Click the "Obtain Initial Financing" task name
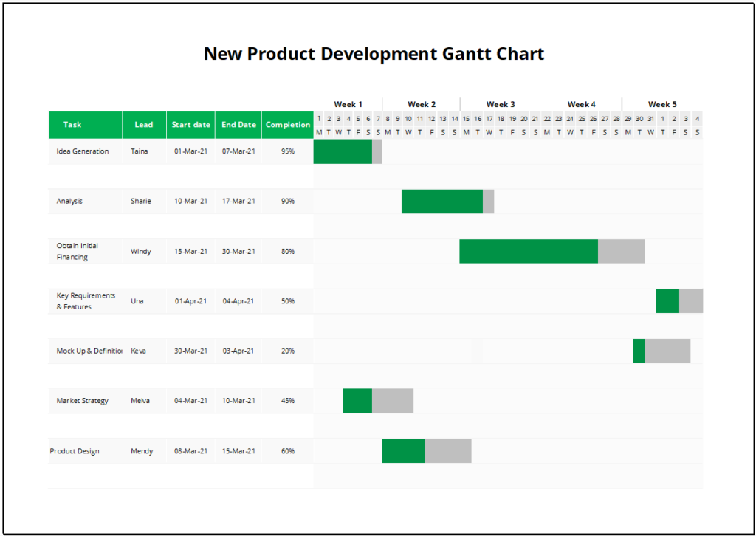This screenshot has height=536, width=756. [x=76, y=251]
